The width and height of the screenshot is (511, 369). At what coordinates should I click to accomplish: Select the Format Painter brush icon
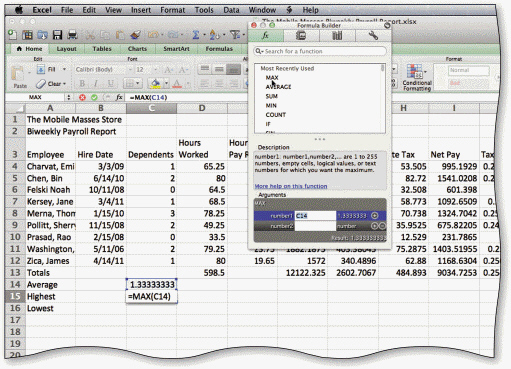click(135, 35)
